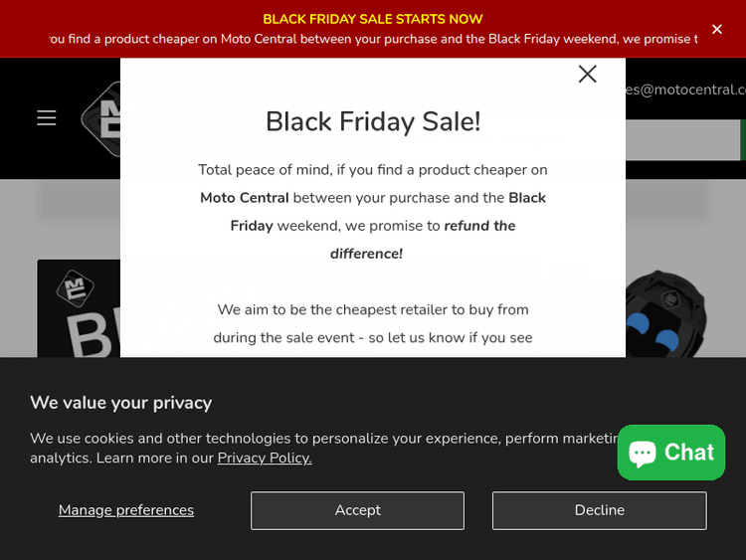Close the Black Friday Sale popup
The width and height of the screenshot is (746, 560).
coord(588,74)
